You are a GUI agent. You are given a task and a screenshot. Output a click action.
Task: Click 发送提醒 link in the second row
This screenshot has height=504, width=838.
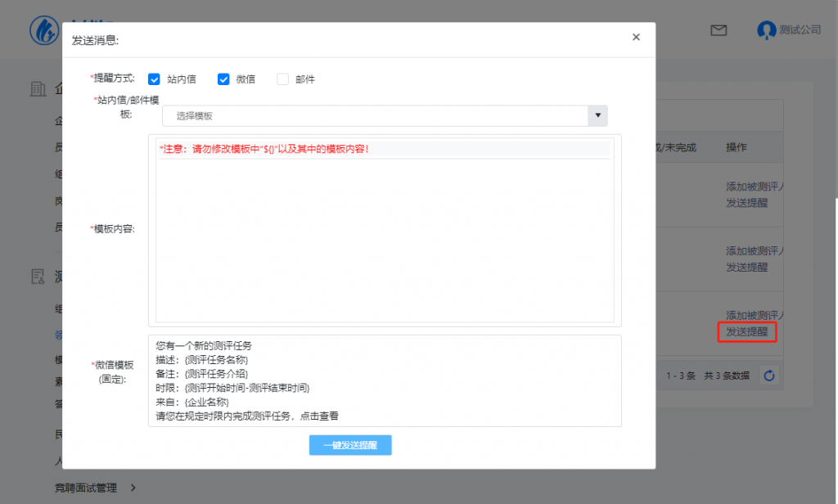click(746, 267)
